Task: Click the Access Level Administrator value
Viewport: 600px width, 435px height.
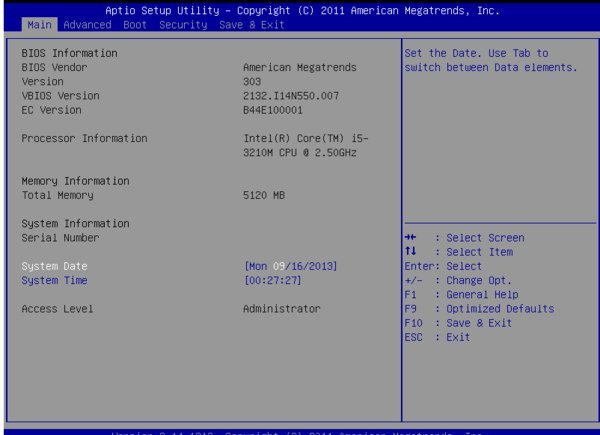Action: click(x=282, y=309)
